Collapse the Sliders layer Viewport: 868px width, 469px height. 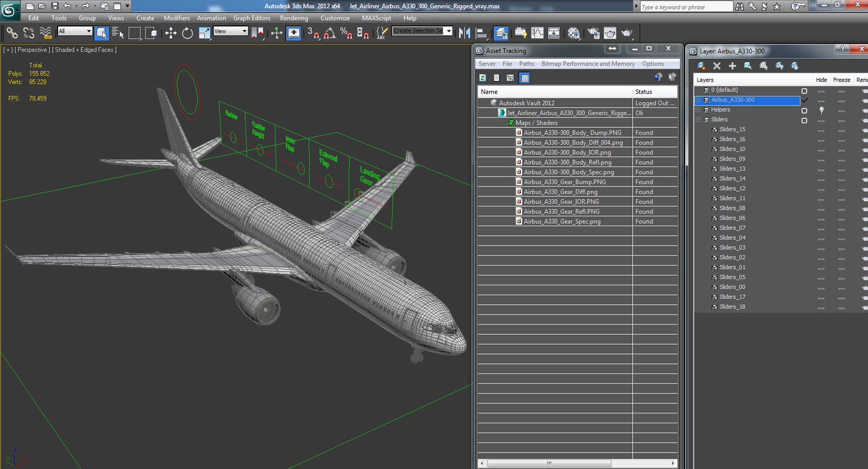698,120
